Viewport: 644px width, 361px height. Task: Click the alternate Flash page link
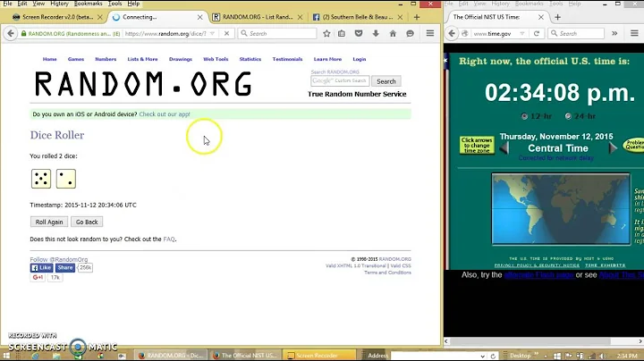pyautogui.click(x=538, y=275)
